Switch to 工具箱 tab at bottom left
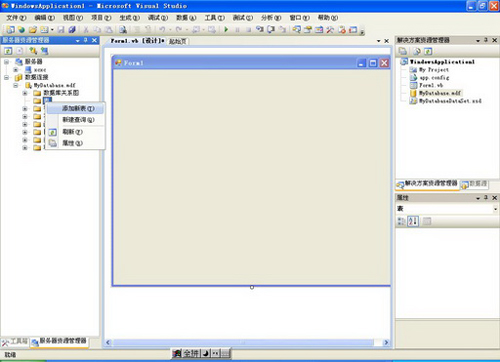 15,342
